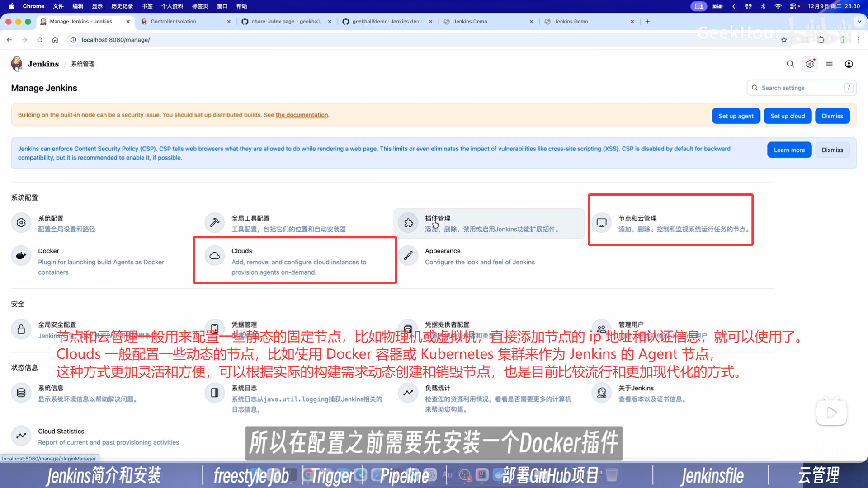
Task: Expand the Chrome tab list chevron
Action: pyautogui.click(x=859, y=21)
